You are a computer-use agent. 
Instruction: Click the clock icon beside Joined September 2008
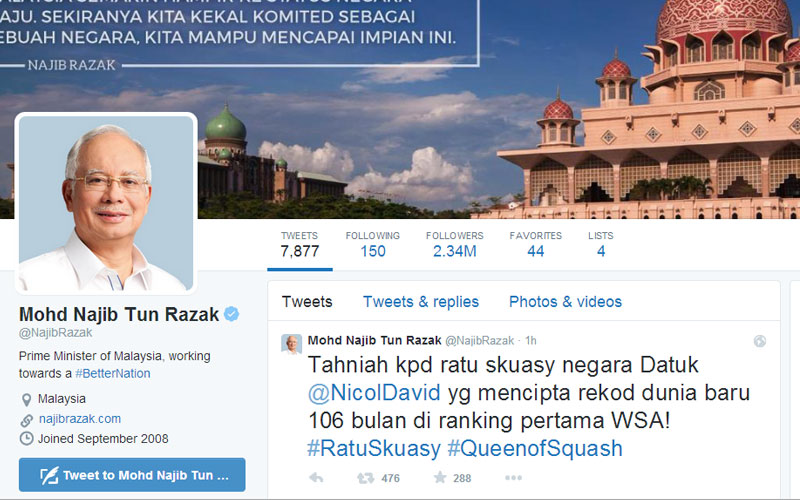click(27, 439)
